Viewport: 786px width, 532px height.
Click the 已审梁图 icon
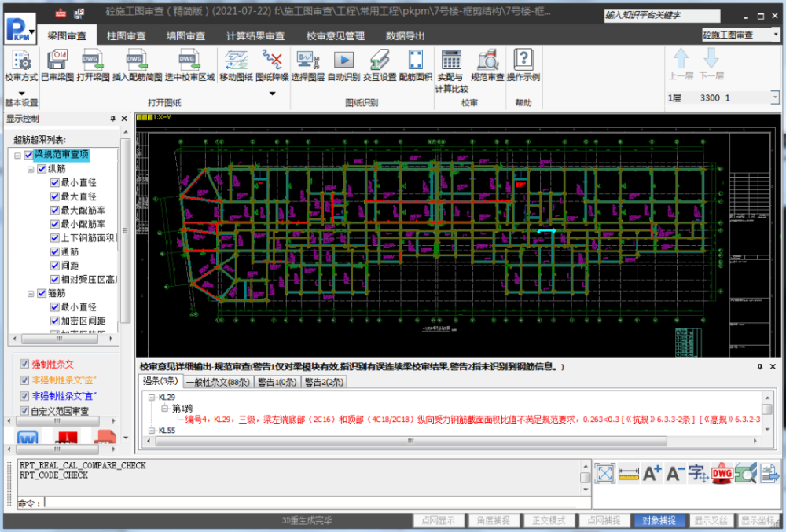pyautogui.click(x=57, y=65)
